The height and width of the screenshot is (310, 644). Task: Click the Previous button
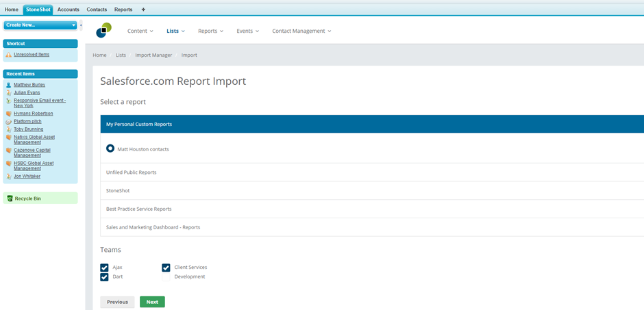pos(117,302)
